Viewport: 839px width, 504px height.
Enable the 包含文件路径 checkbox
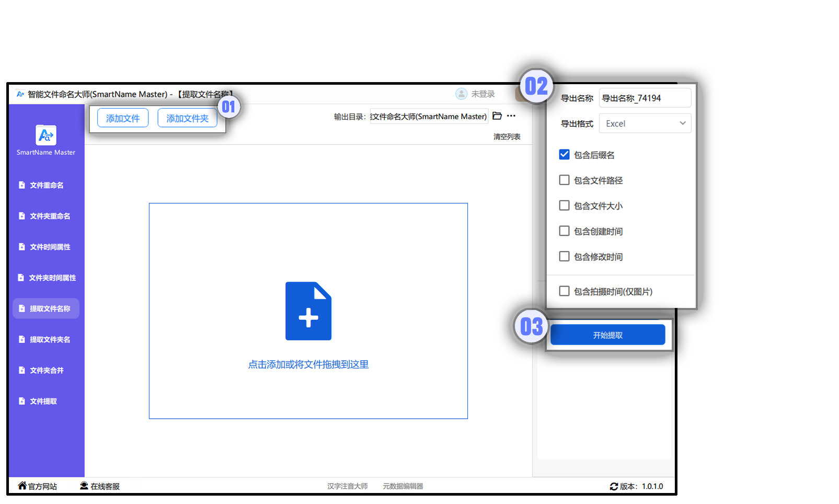[564, 180]
